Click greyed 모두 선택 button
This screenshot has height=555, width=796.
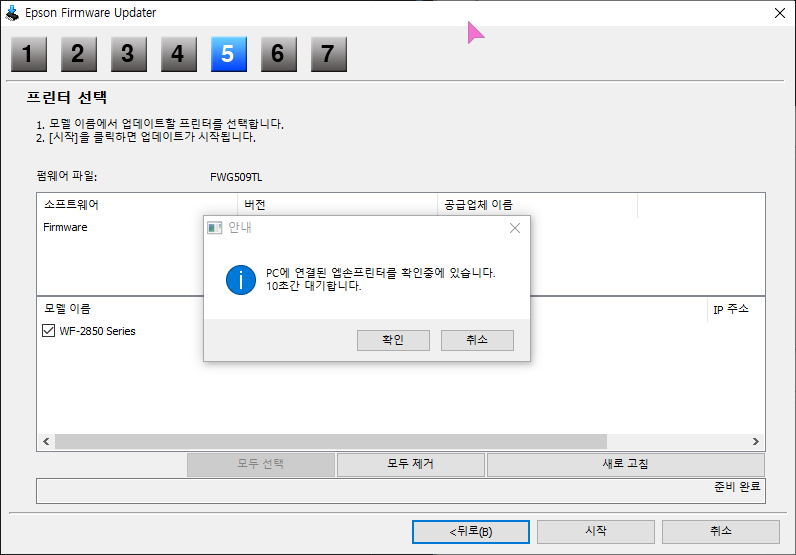coord(261,464)
